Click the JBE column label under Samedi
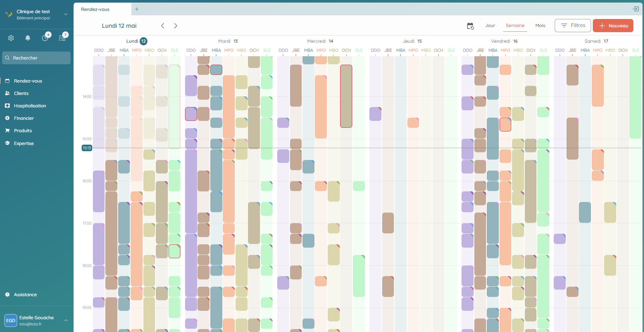The image size is (644, 332). click(x=573, y=50)
